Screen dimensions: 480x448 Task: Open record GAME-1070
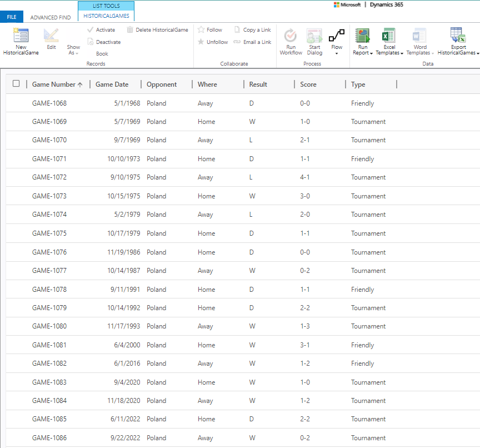[x=49, y=140]
